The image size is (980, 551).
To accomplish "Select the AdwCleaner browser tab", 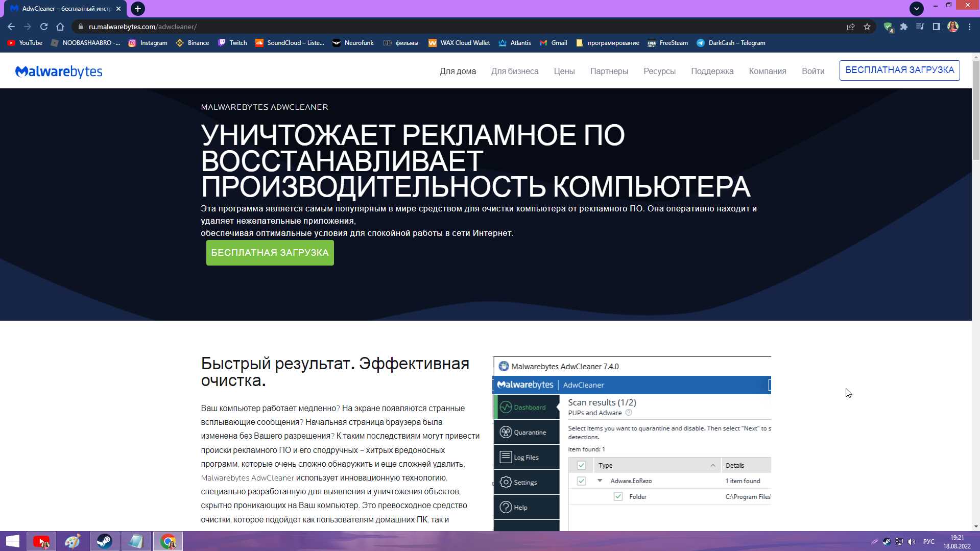I will [x=66, y=9].
